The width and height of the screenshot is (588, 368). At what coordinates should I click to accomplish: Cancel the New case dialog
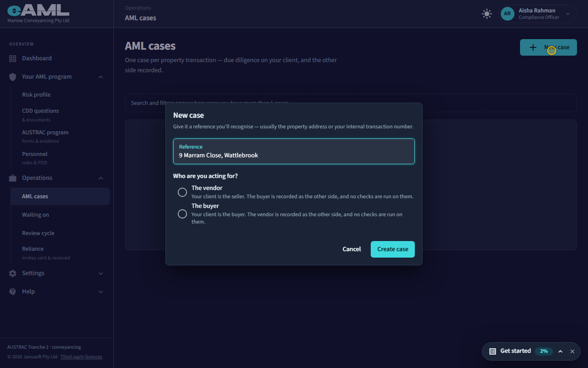(x=351, y=249)
